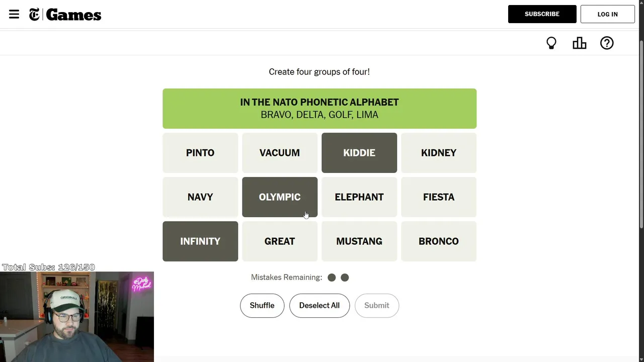
Task: Shuffle the remaining word tiles
Action: coord(262,306)
